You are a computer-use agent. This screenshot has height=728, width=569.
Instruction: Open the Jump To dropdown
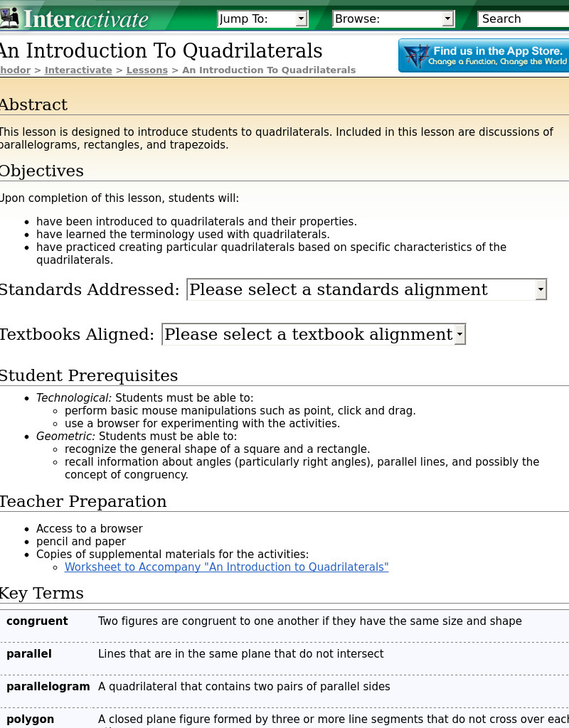coord(262,19)
